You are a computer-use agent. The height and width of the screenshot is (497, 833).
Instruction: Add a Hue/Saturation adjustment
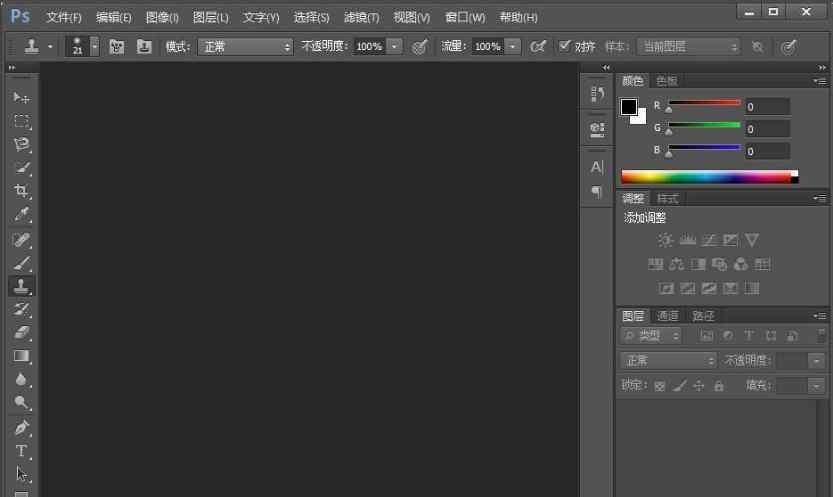click(x=656, y=264)
